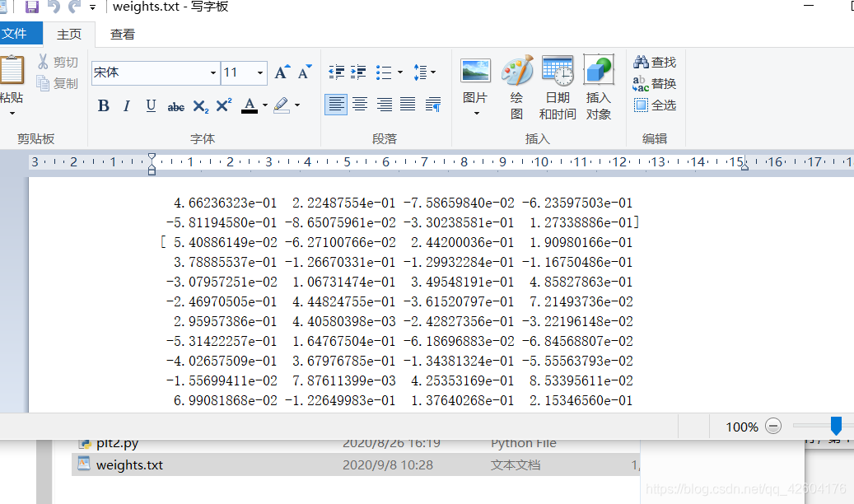
Task: Increase the paragraph indent
Action: point(358,72)
